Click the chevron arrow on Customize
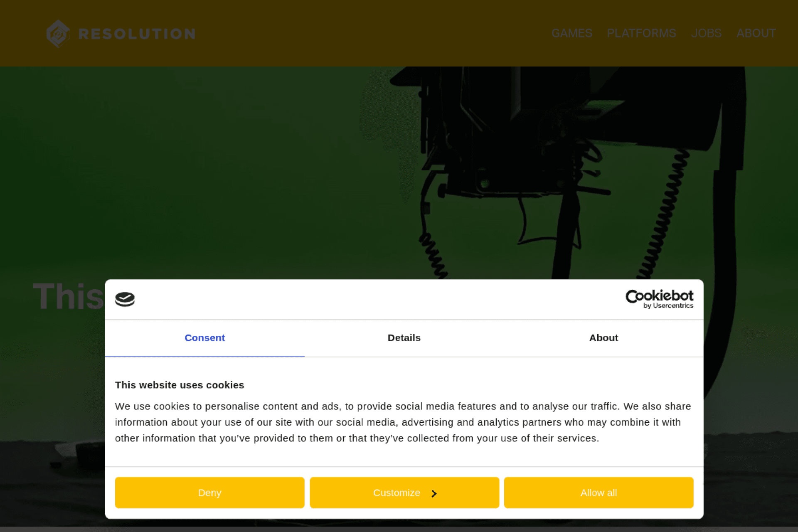Viewport: 798px width, 532px height. (x=434, y=493)
